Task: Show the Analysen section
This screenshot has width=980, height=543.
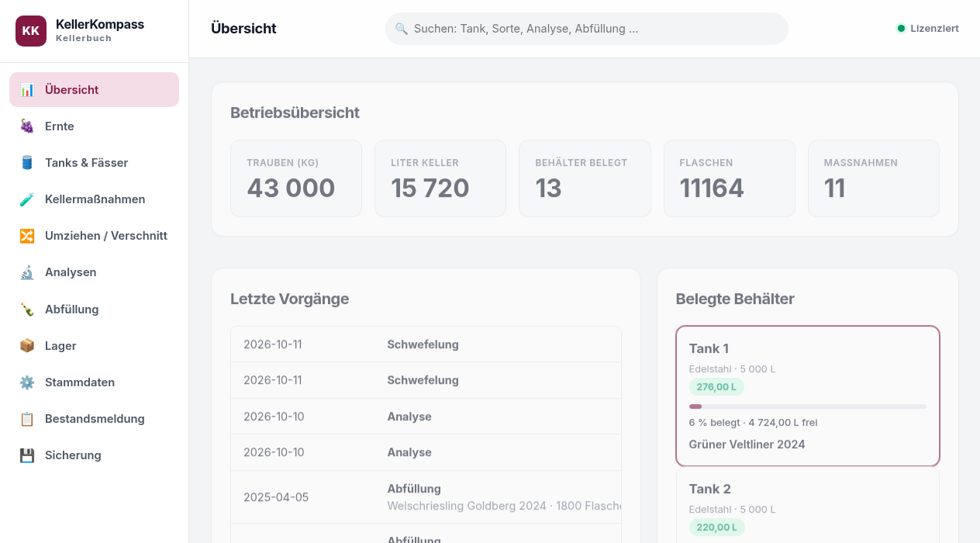Action: pyautogui.click(x=94, y=272)
